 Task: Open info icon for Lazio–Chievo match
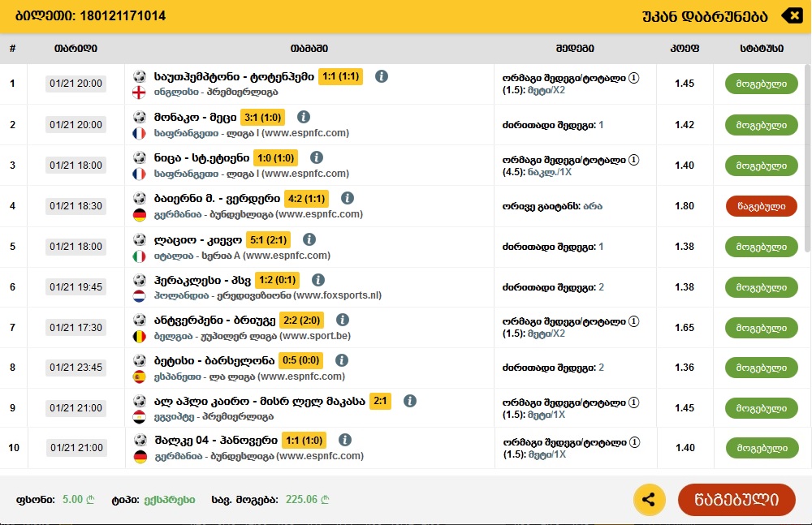pos(309,239)
